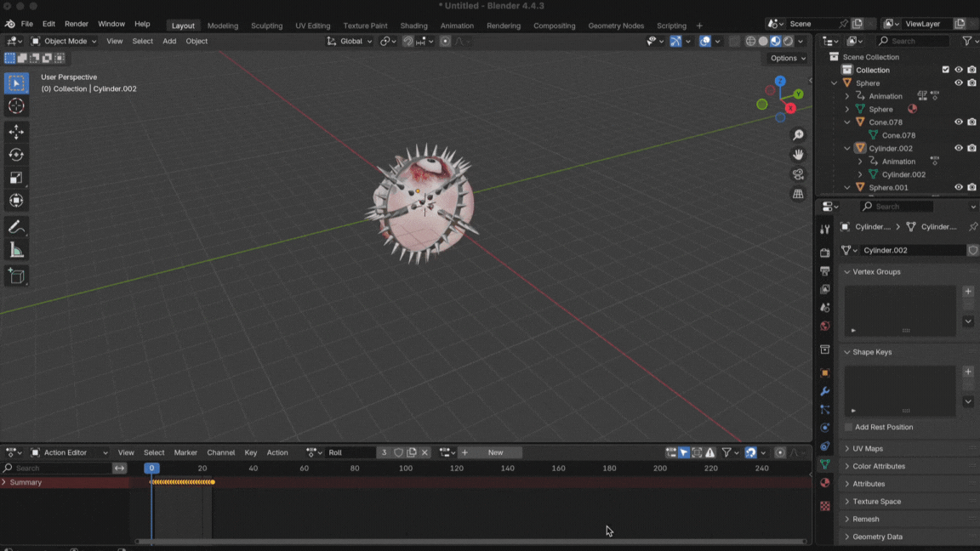This screenshot has height=551, width=980.
Task: Open the World properties tab
Action: (x=825, y=327)
